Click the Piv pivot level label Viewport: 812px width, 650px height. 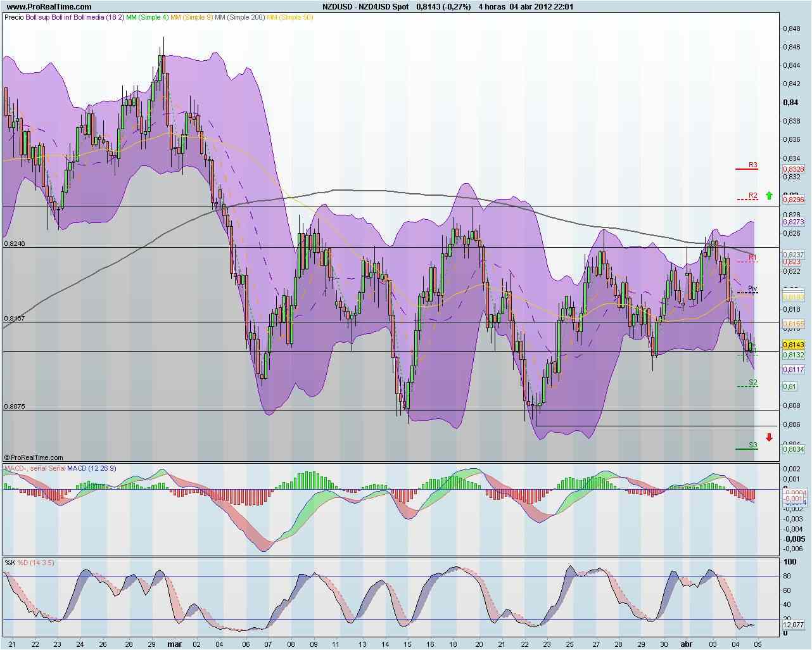[x=751, y=288]
